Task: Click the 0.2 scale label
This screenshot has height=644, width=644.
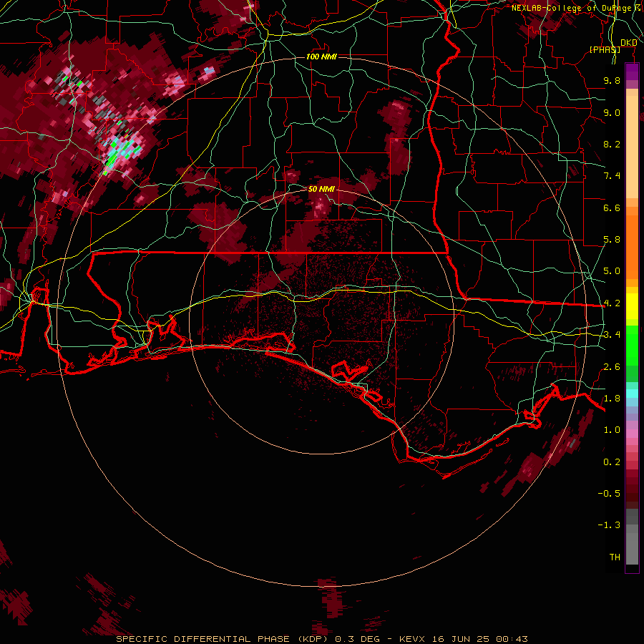Action: [x=612, y=462]
